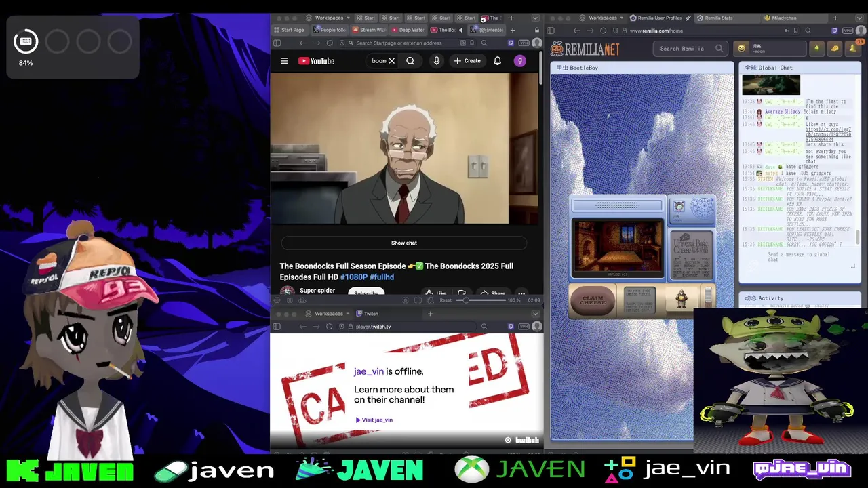Viewport: 868px width, 488px height.
Task: Open the cheese icon button on Remilia
Action: click(835, 48)
